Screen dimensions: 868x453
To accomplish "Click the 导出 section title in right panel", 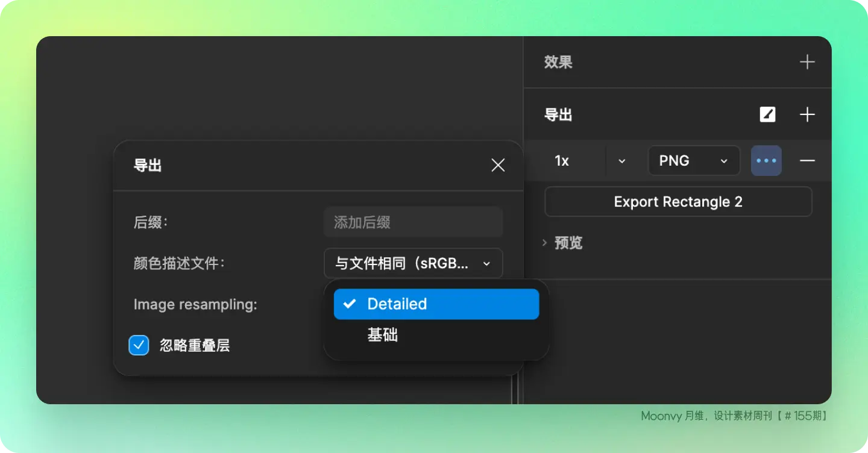I will [x=558, y=114].
